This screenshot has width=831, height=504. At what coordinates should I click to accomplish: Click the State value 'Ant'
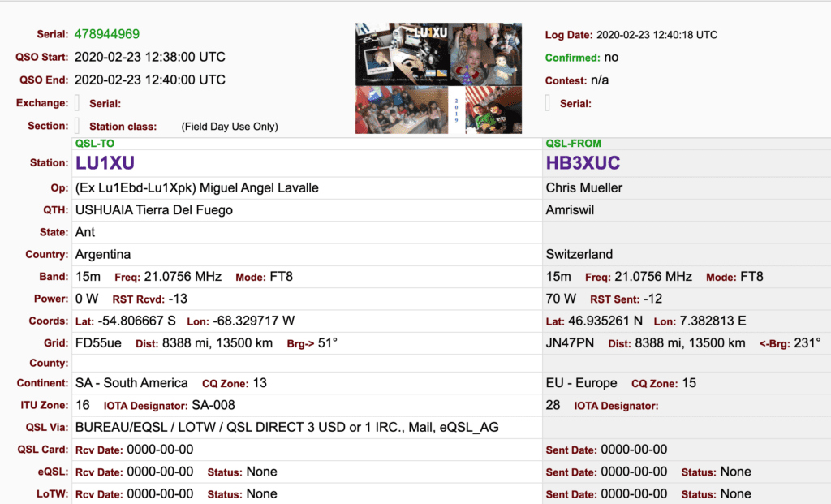84,232
